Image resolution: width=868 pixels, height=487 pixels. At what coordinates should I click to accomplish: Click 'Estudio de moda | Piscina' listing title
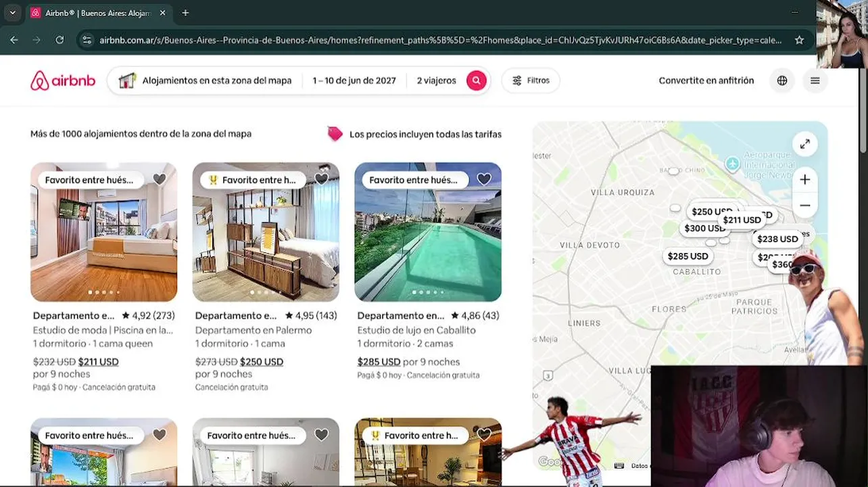coord(103,330)
